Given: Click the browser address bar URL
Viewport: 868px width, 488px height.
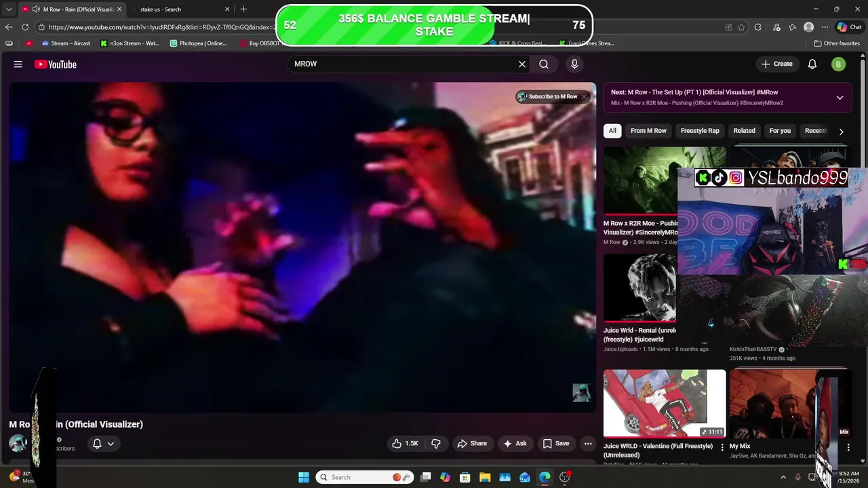Looking at the screenshot, I should pyautogui.click(x=163, y=27).
